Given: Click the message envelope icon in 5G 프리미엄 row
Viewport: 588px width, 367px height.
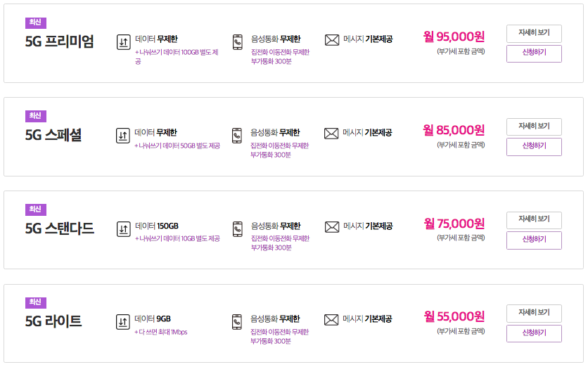Looking at the screenshot, I should [x=332, y=40].
